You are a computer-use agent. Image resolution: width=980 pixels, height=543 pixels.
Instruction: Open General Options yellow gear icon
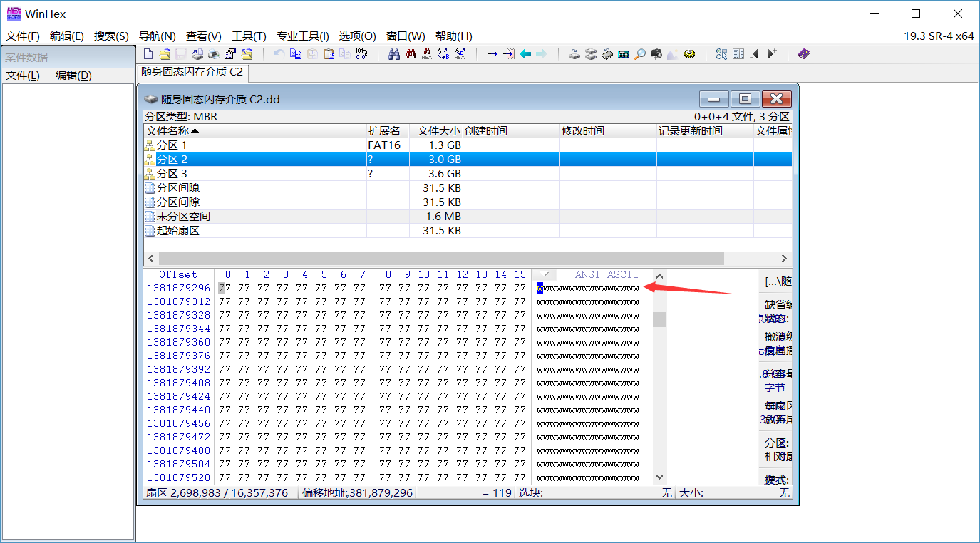click(x=688, y=53)
